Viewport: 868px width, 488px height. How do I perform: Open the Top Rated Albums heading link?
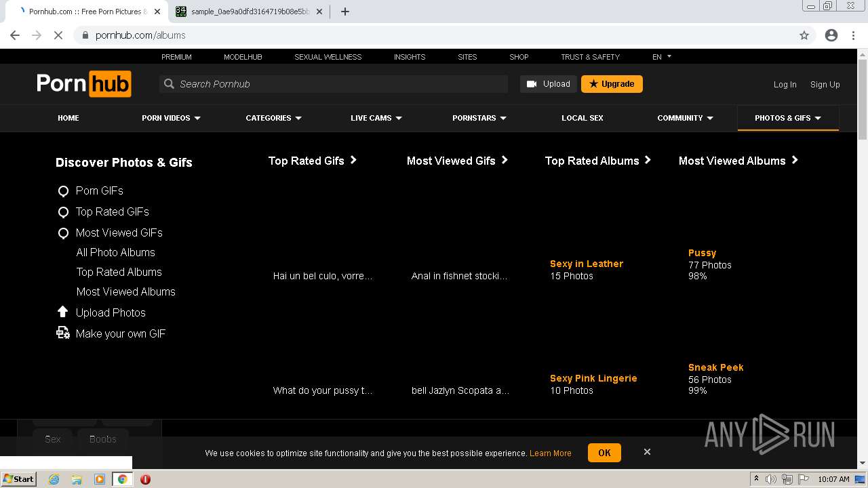coord(598,161)
